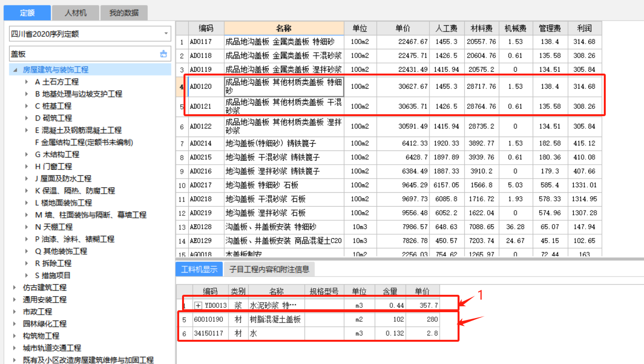The height and width of the screenshot is (364, 644).
Task: Click the 编码 column header in quota table
Action: (x=206, y=28)
